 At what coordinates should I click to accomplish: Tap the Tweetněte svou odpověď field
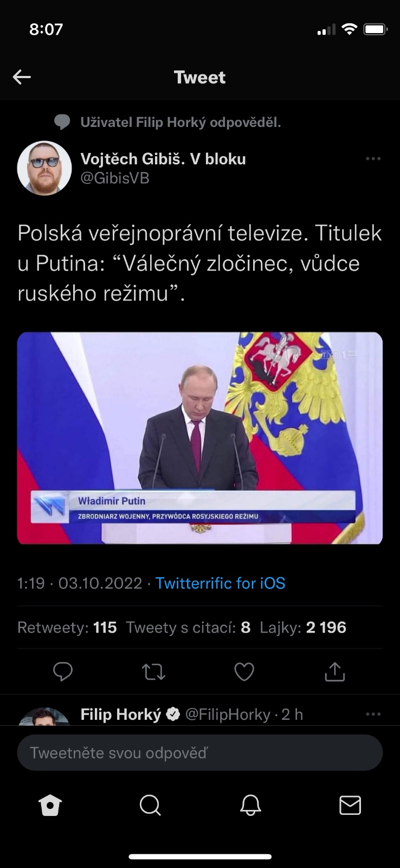pyautogui.click(x=200, y=752)
